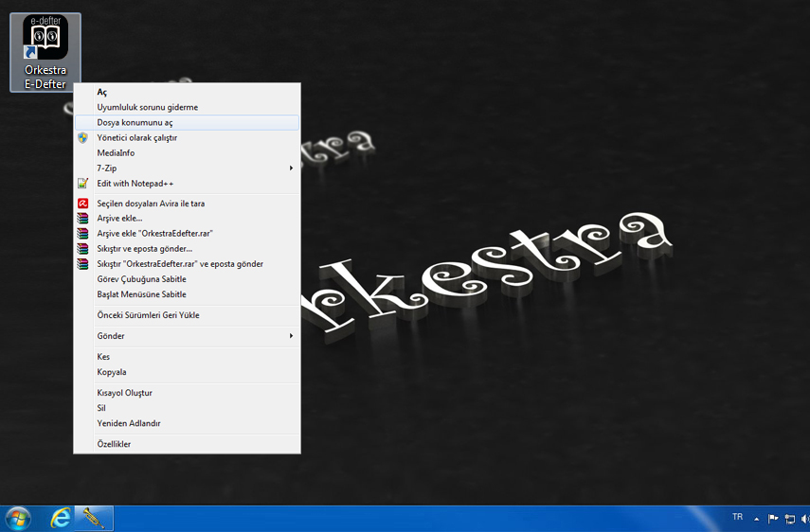
Task: Click the TR language indicator
Action: pyautogui.click(x=737, y=518)
